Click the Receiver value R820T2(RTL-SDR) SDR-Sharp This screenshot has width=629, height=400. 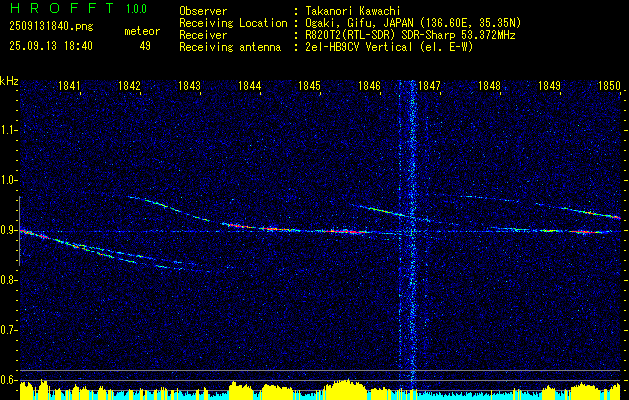[x=380, y=35]
